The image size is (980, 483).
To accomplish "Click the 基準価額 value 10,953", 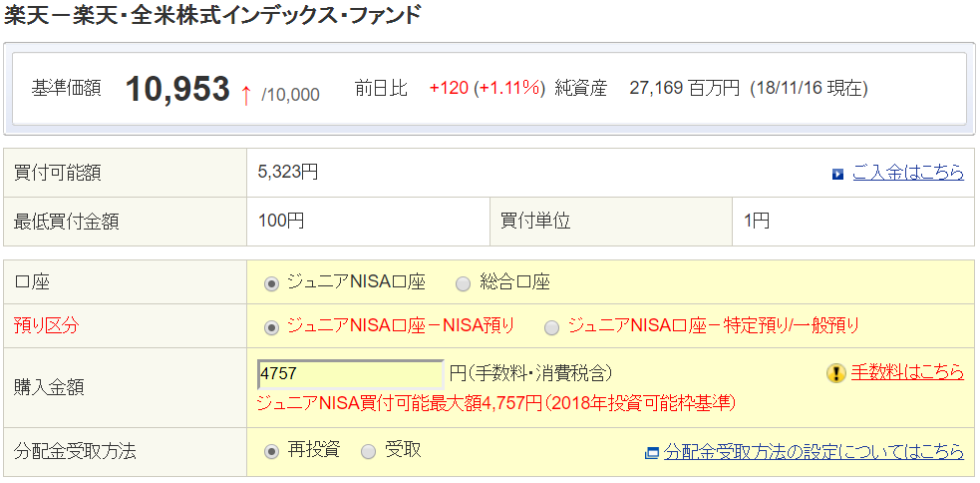I will 178,89.
